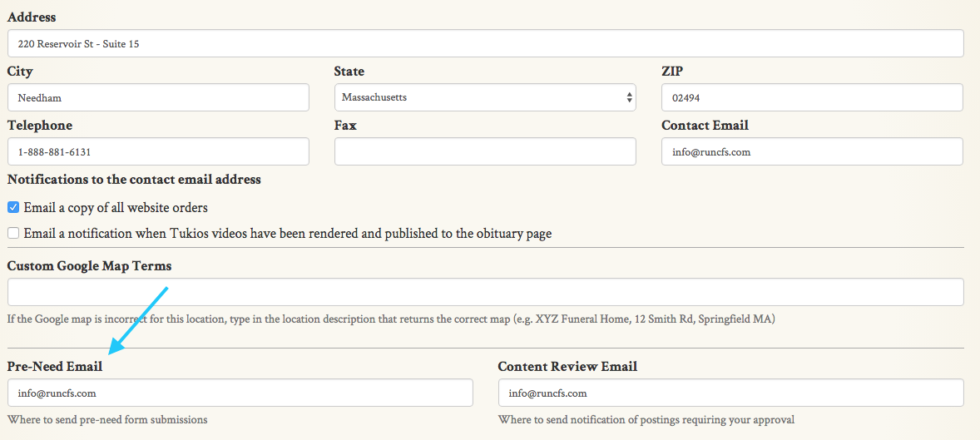
Task: Click the Address input field
Action: [x=485, y=43]
